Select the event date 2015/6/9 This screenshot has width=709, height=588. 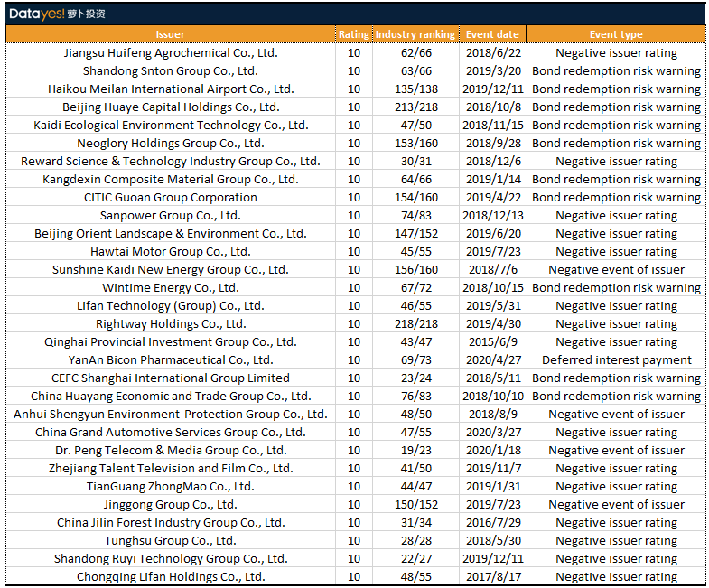click(492, 342)
